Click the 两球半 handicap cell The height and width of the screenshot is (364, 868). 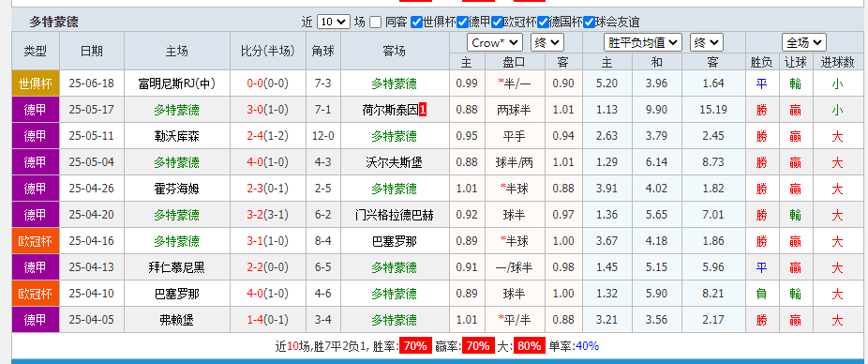[x=515, y=110]
